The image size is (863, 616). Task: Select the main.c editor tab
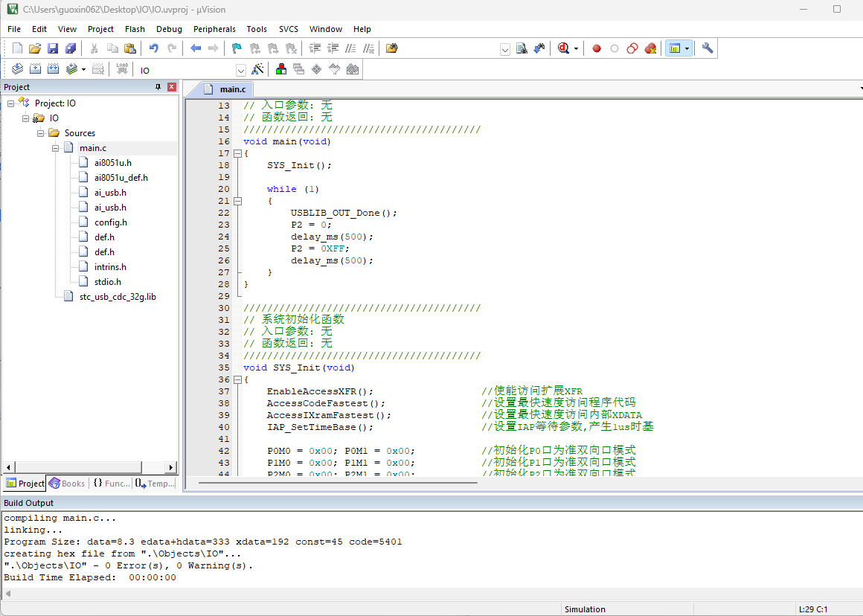(x=225, y=89)
